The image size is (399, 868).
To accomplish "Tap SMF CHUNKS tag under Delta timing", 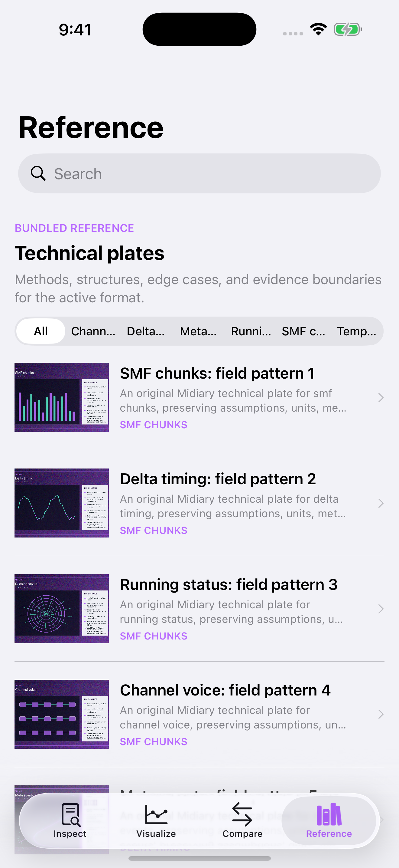I will 154,530.
